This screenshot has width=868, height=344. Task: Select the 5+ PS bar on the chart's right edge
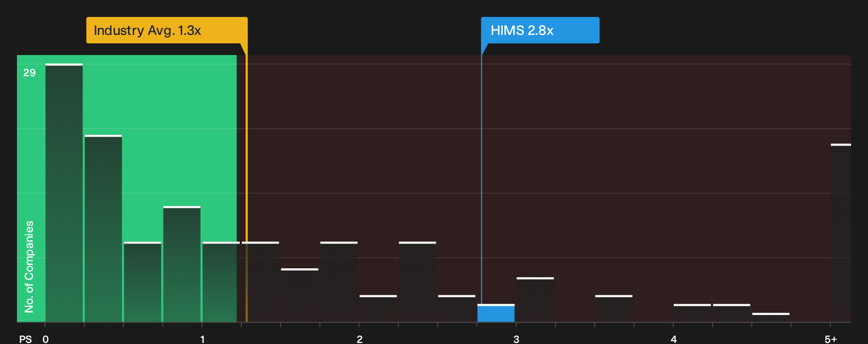tap(840, 233)
